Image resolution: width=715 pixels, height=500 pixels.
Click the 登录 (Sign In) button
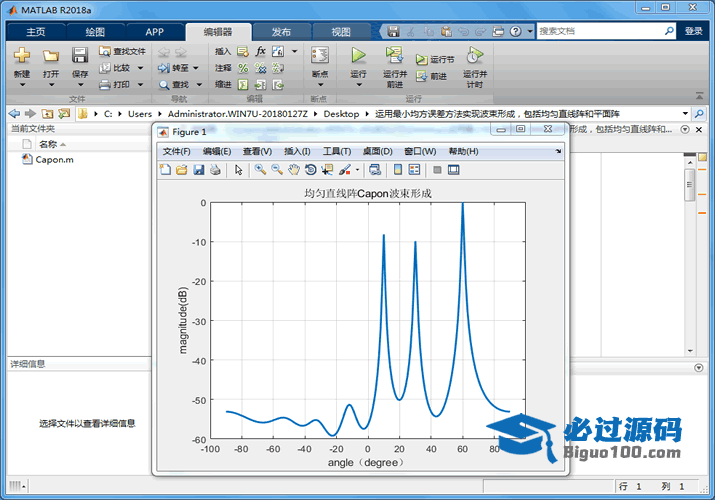pos(693,31)
